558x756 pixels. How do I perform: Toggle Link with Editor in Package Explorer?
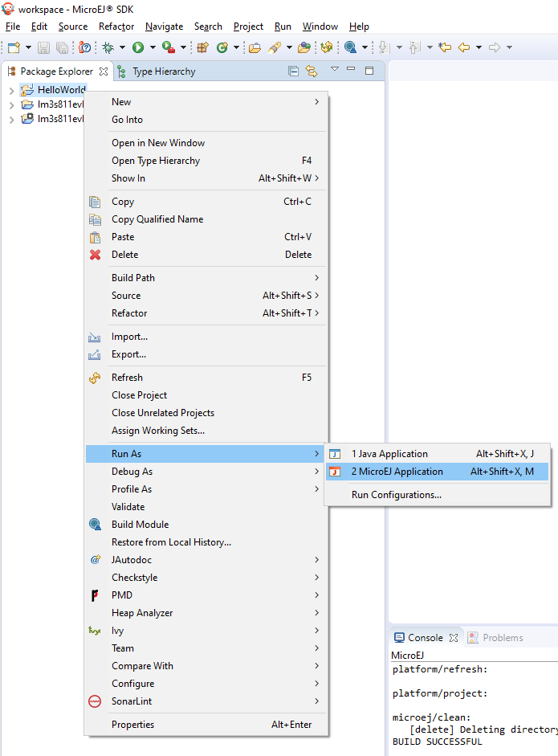(x=312, y=72)
